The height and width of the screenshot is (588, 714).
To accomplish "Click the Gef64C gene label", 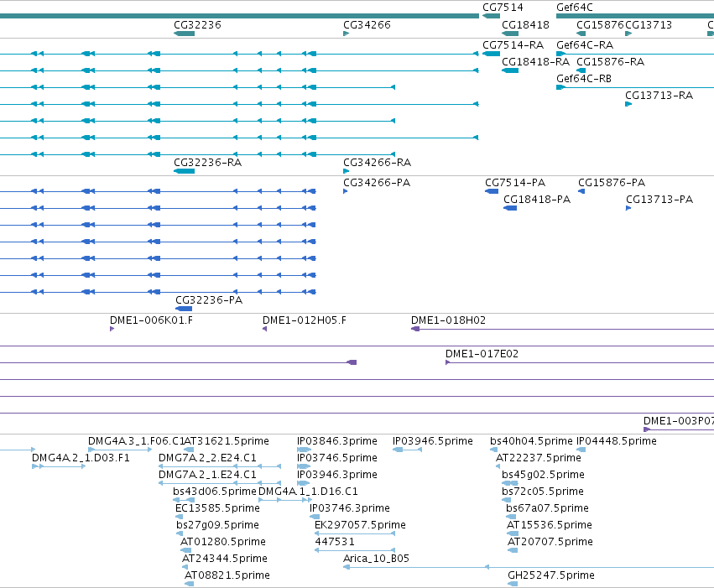I will [x=574, y=8].
